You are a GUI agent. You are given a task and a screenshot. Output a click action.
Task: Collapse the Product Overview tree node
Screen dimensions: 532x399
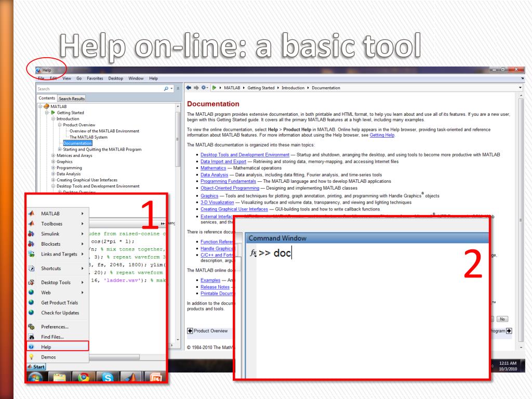pyautogui.click(x=60, y=125)
